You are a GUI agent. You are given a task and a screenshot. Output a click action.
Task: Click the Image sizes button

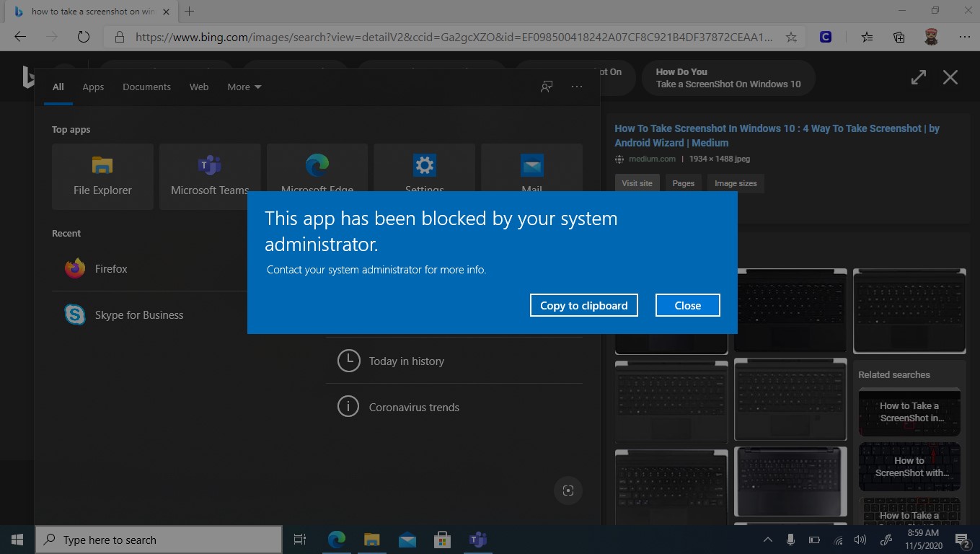point(736,183)
